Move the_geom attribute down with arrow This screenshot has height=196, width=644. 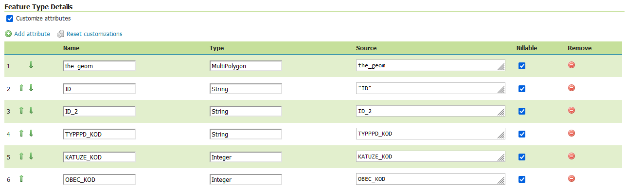click(31, 65)
